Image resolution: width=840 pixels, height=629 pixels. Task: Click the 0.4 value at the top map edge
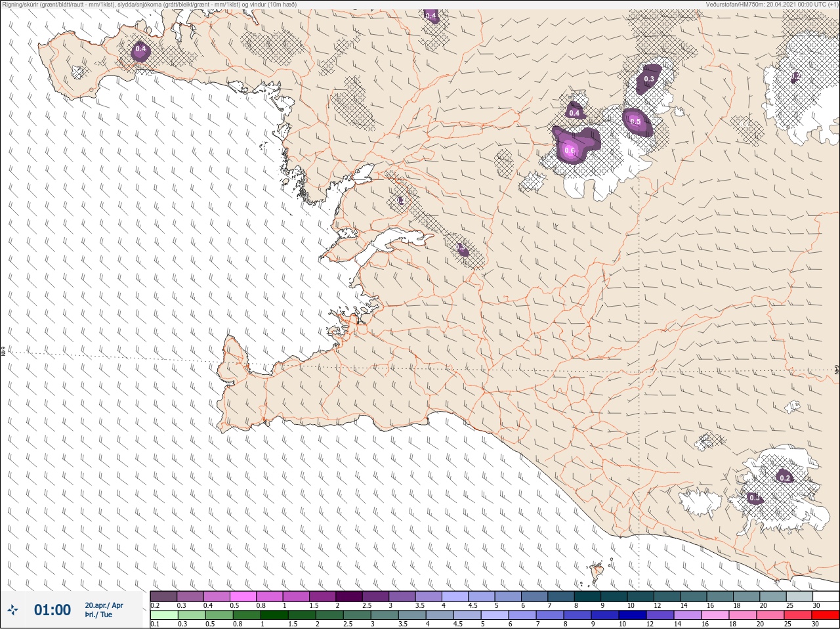[431, 15]
